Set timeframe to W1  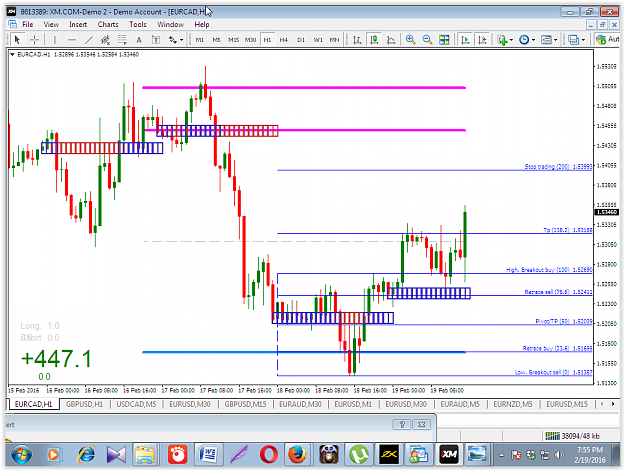click(318, 39)
